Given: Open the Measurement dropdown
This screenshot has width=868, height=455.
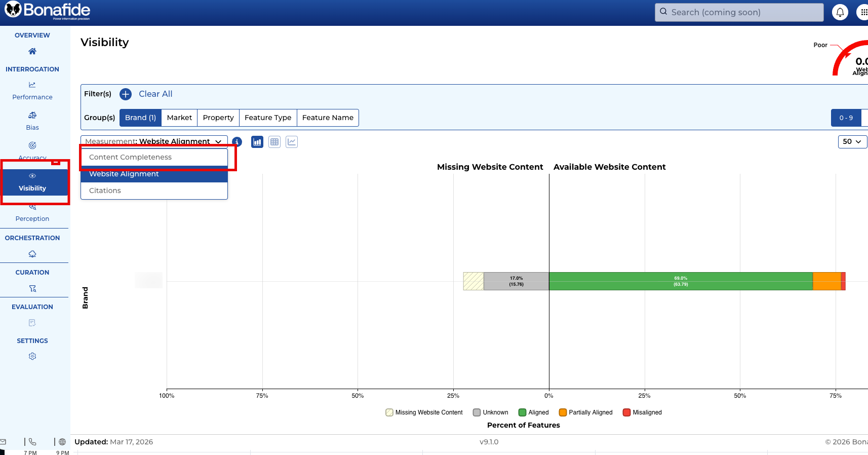Looking at the screenshot, I should 154,141.
